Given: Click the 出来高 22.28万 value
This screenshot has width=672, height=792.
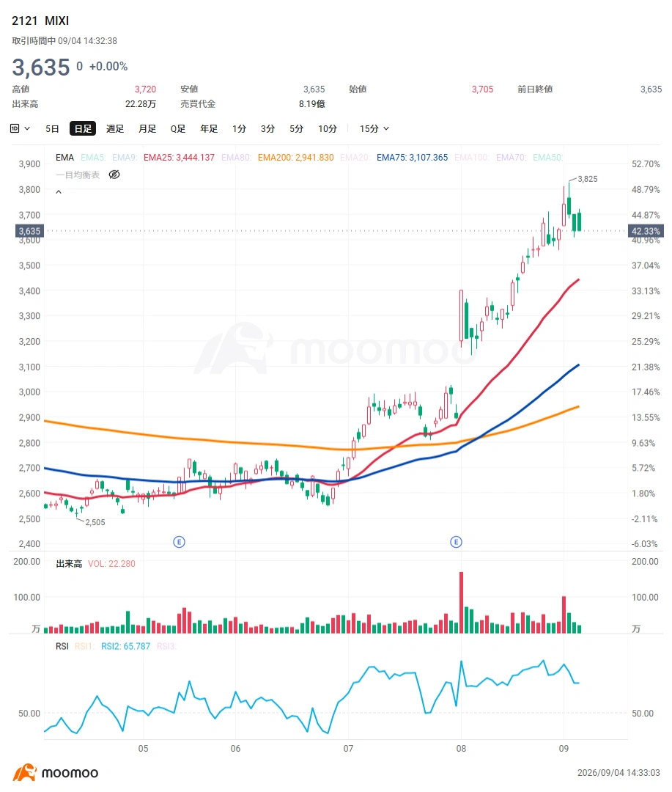Looking at the screenshot, I should tap(141, 103).
